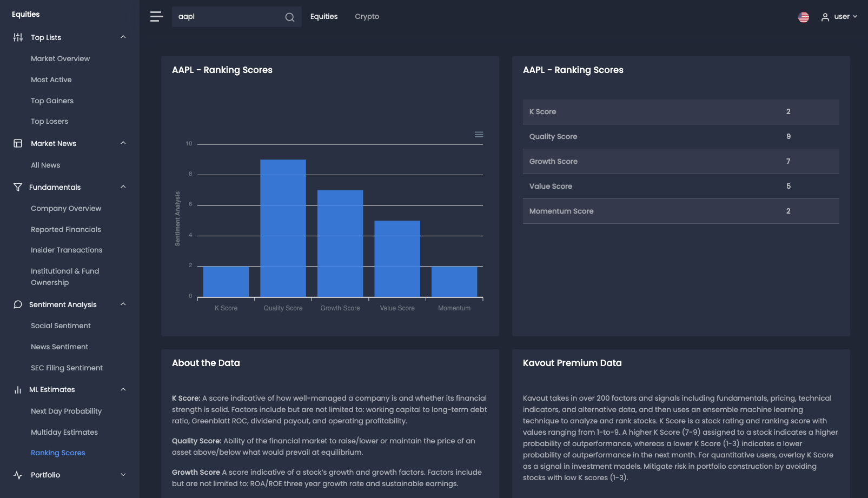868x498 pixels.
Task: View All News
Action: point(45,165)
